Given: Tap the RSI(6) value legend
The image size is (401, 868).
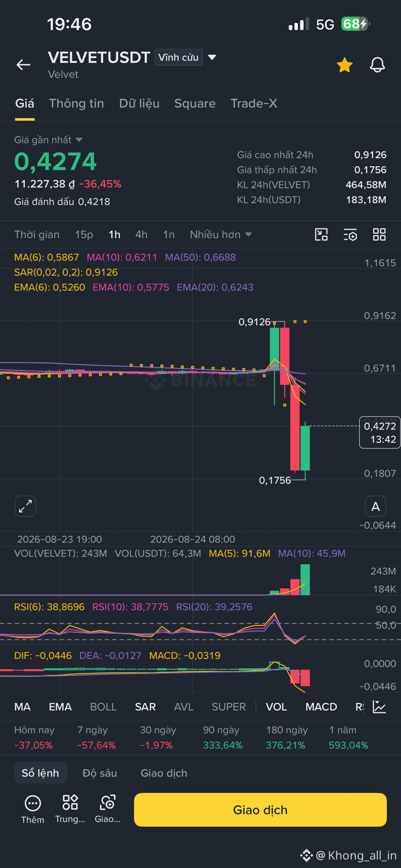Looking at the screenshot, I should [49, 607].
